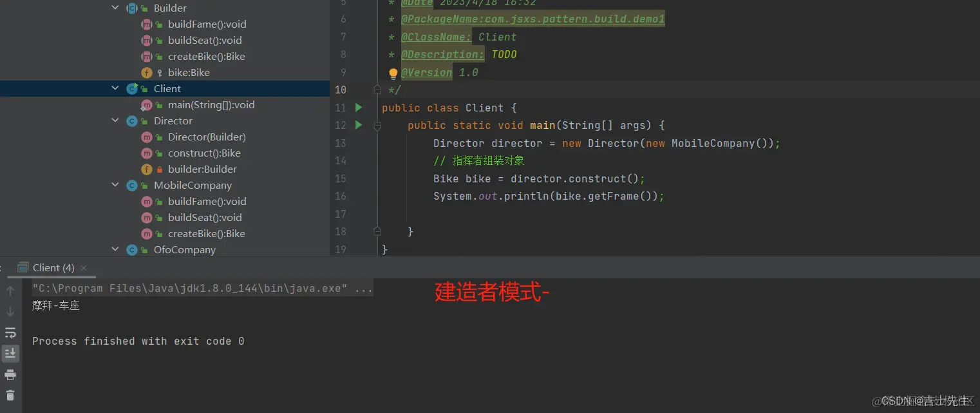The width and height of the screenshot is (980, 413).
Task: Select createBike():Bike under MobileCompany
Action: 207,233
